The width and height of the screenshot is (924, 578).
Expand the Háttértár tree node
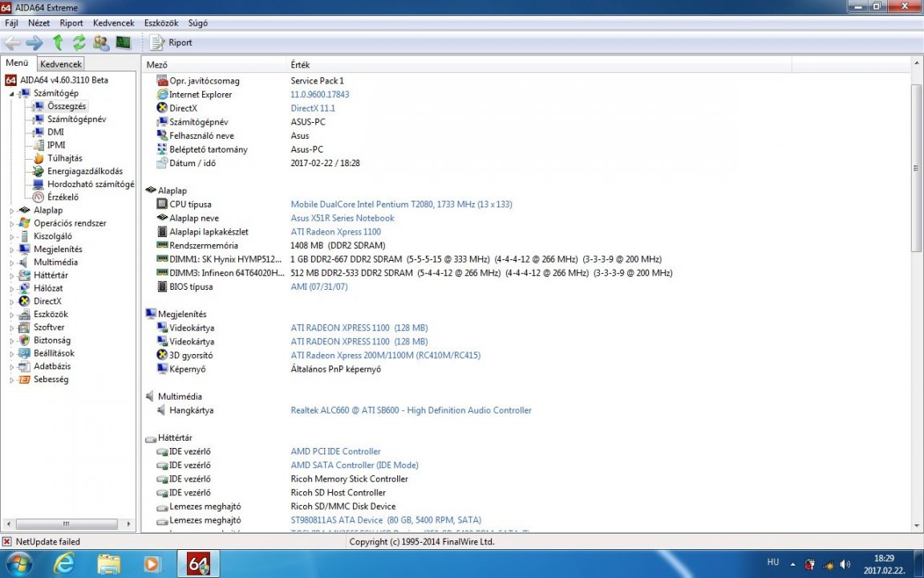coord(11,275)
